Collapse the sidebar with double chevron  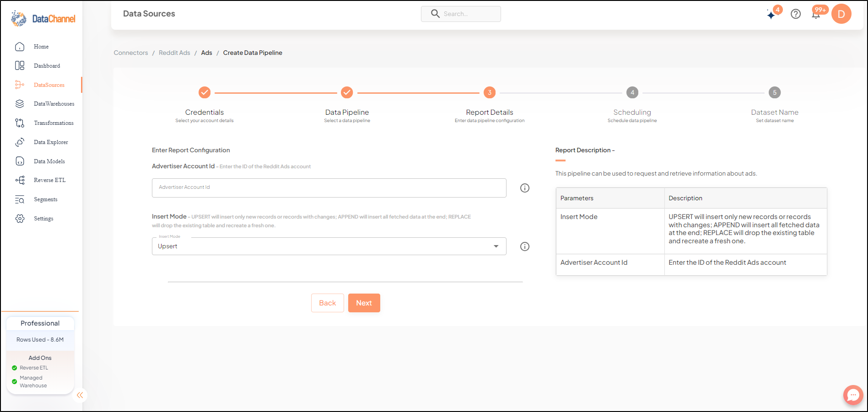coord(80,395)
